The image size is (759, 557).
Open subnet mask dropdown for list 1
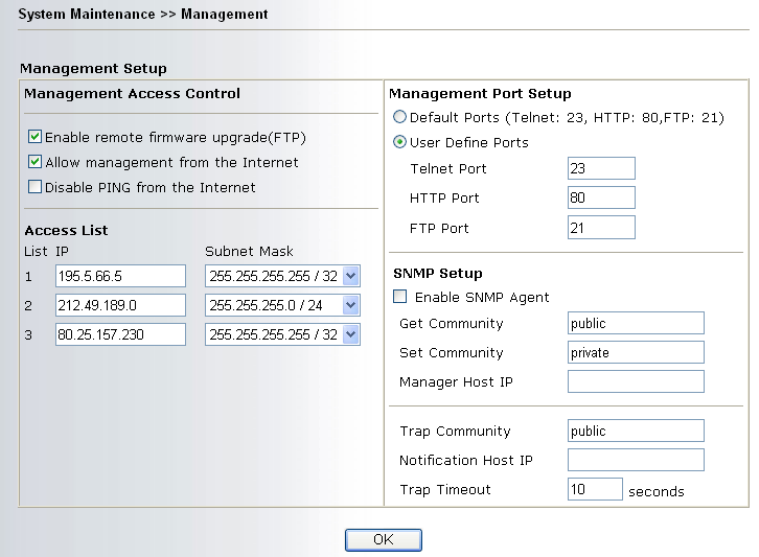pos(350,276)
